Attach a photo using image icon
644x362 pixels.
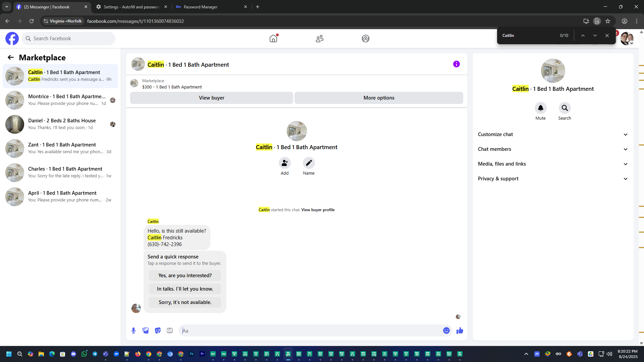(146, 330)
